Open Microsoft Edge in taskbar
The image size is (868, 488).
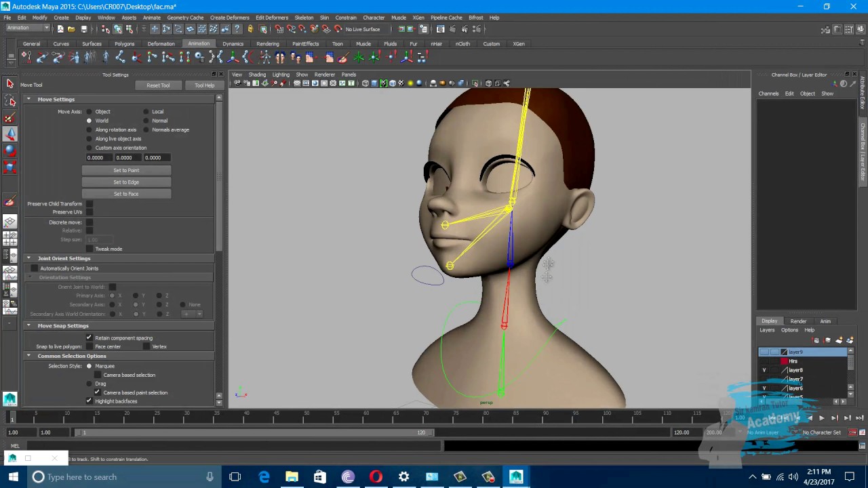[x=264, y=477]
